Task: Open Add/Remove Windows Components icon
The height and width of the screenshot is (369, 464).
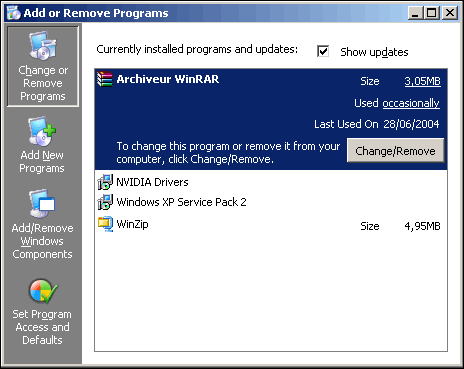Action: 42,204
